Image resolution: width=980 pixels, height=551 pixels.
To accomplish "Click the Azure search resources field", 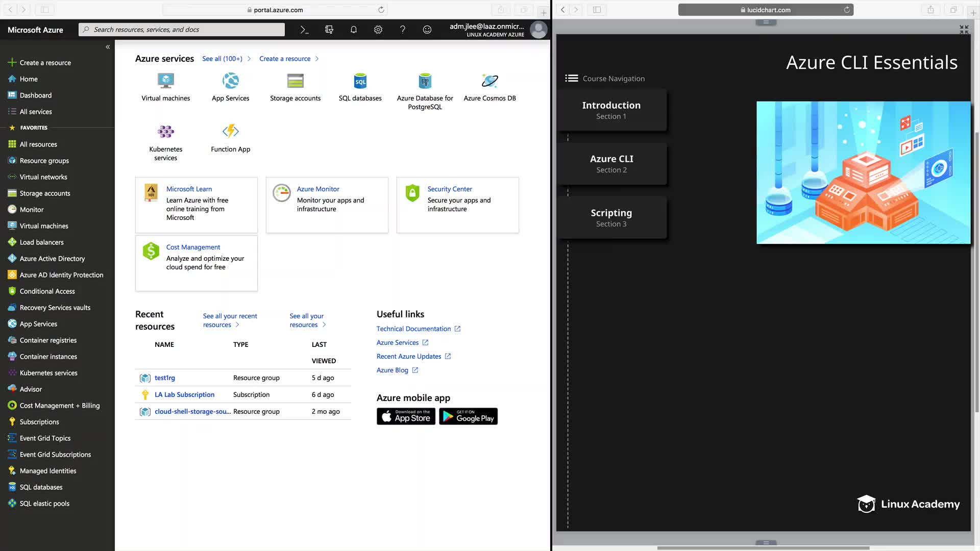I will [182, 30].
